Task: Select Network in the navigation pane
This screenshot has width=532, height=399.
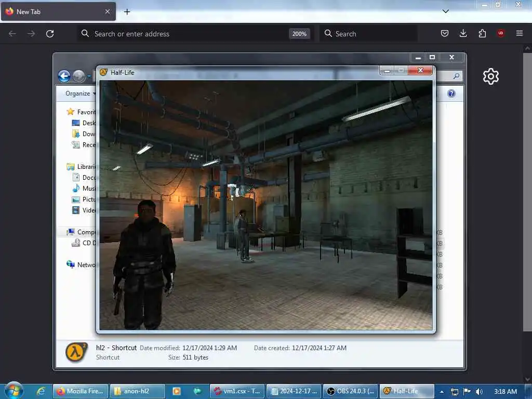Action: [82, 264]
